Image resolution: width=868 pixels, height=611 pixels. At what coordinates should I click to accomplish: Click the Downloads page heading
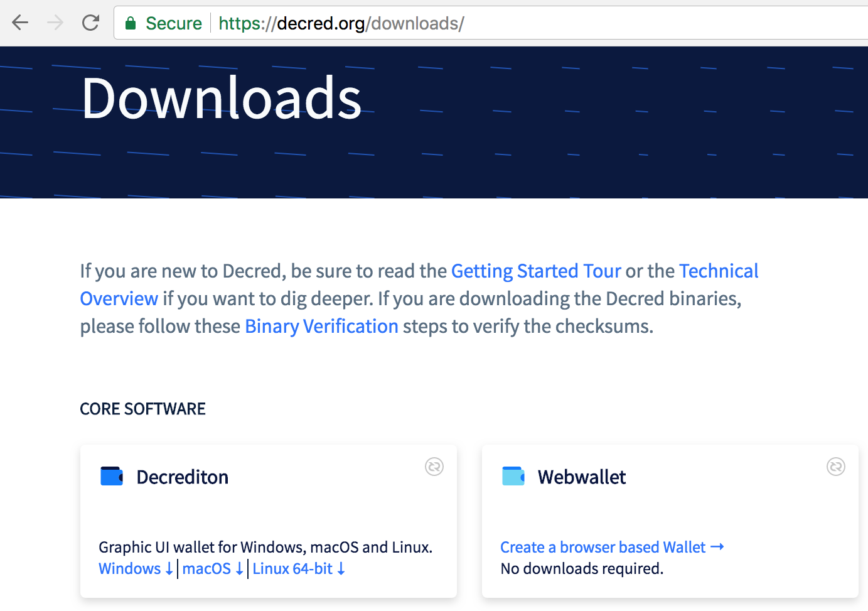pyautogui.click(x=222, y=98)
